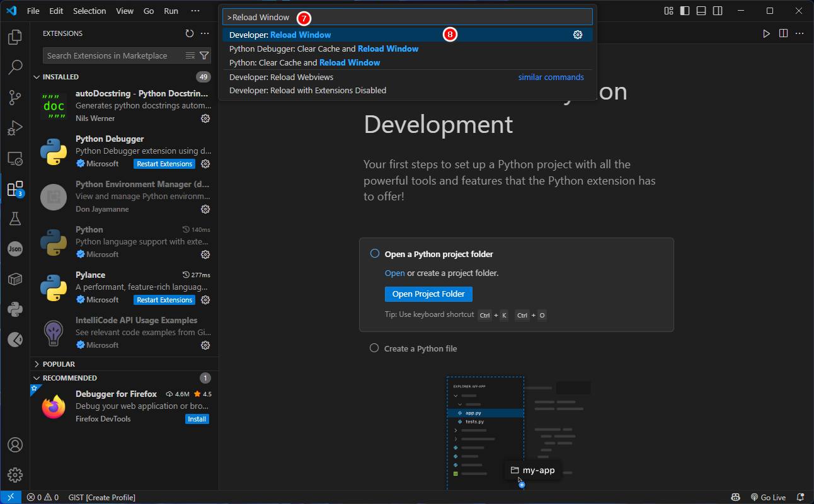Open the Python view in activity bar
This screenshot has width=814, height=504.
[15, 309]
